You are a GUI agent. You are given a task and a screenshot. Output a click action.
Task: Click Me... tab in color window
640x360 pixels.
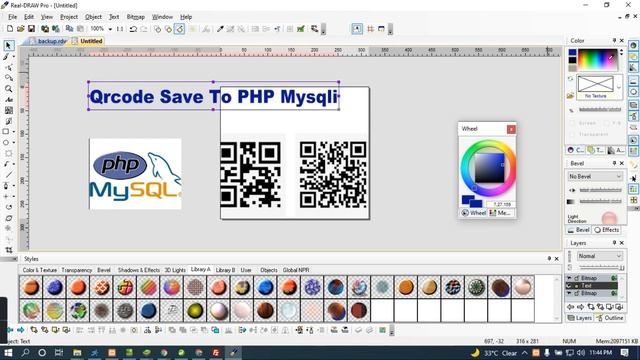pos(500,213)
